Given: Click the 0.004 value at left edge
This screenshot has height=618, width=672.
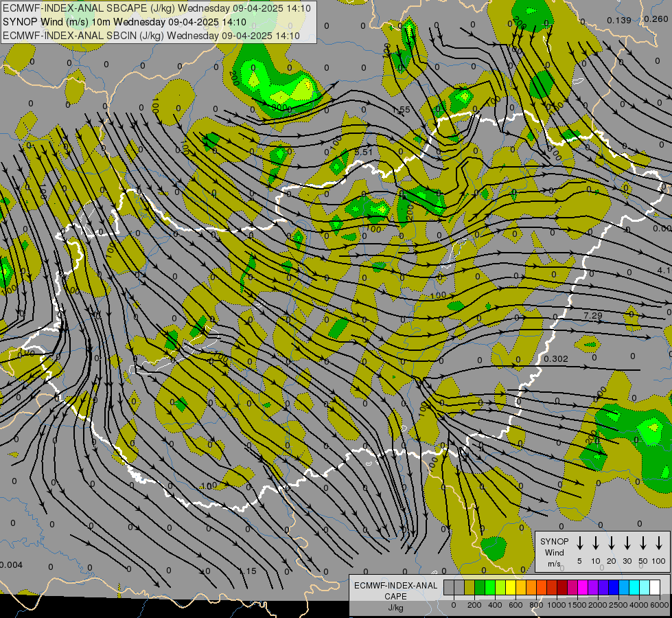Looking at the screenshot, I should tap(11, 565).
